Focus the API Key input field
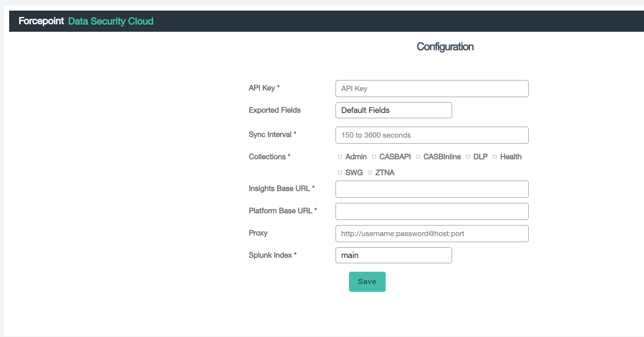This screenshot has height=337, width=644. (x=432, y=89)
